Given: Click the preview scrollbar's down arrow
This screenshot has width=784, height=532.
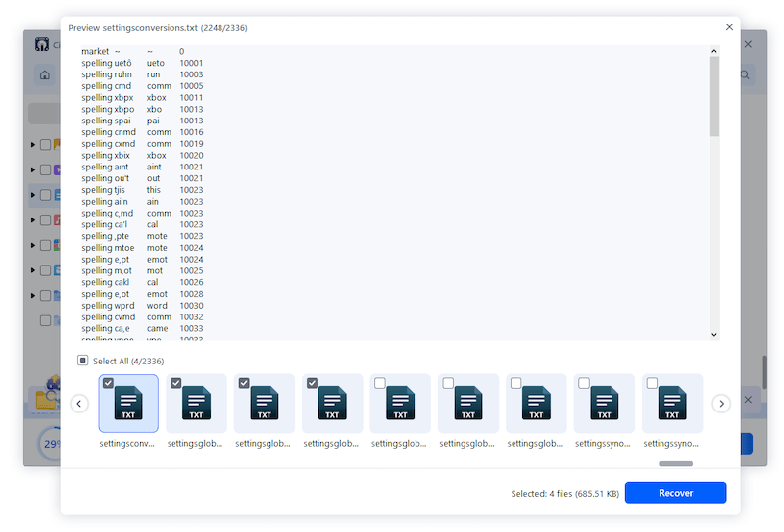Looking at the screenshot, I should pos(713,334).
